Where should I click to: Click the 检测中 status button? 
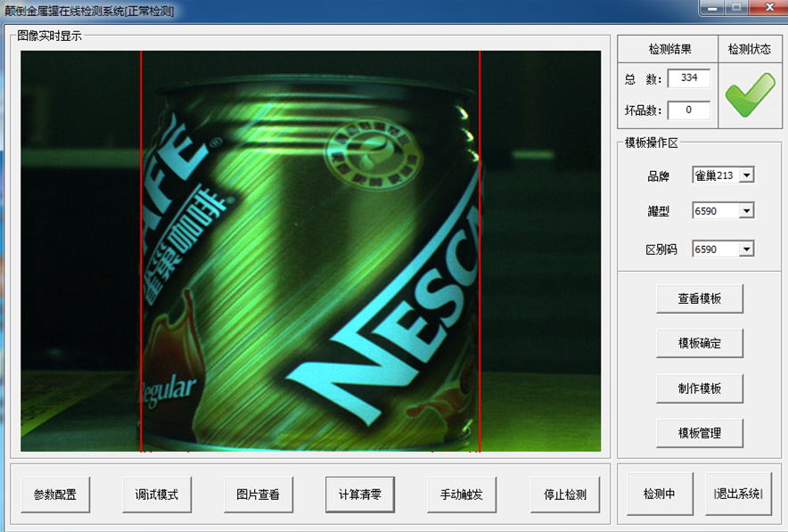[660, 494]
